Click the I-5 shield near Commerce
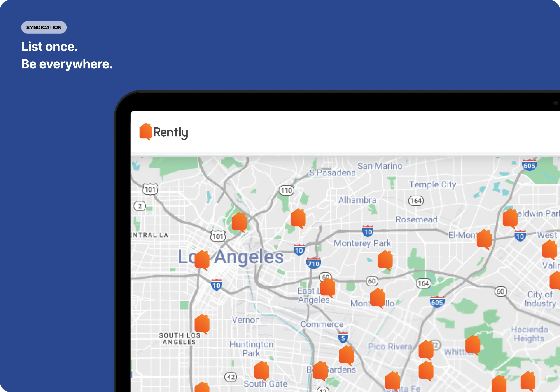The width and height of the screenshot is (560, 392). click(x=343, y=338)
